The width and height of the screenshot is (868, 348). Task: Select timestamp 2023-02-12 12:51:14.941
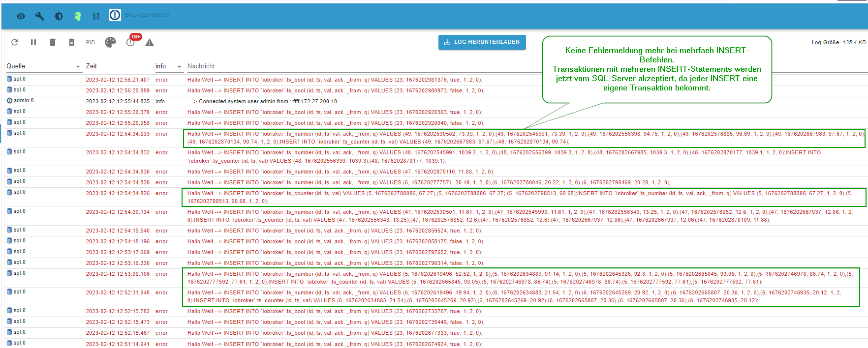(118, 344)
